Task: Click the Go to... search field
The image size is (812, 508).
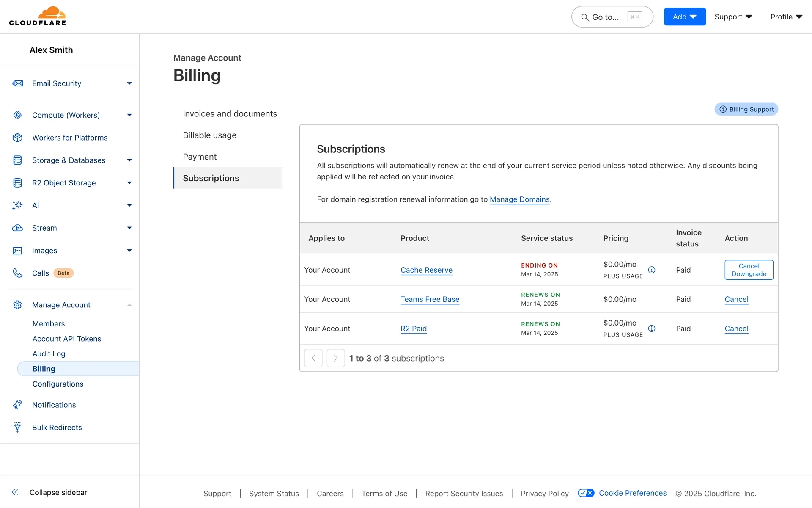Action: [x=612, y=17]
